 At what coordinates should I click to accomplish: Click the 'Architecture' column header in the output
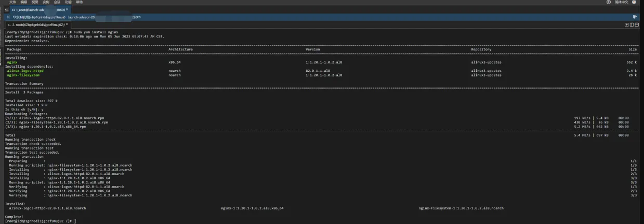click(x=181, y=49)
